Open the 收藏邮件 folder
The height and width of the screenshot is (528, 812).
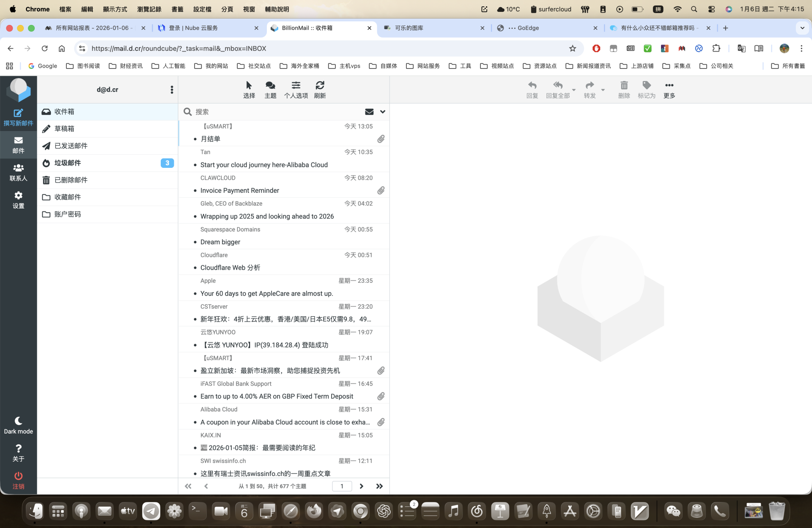(x=107, y=197)
